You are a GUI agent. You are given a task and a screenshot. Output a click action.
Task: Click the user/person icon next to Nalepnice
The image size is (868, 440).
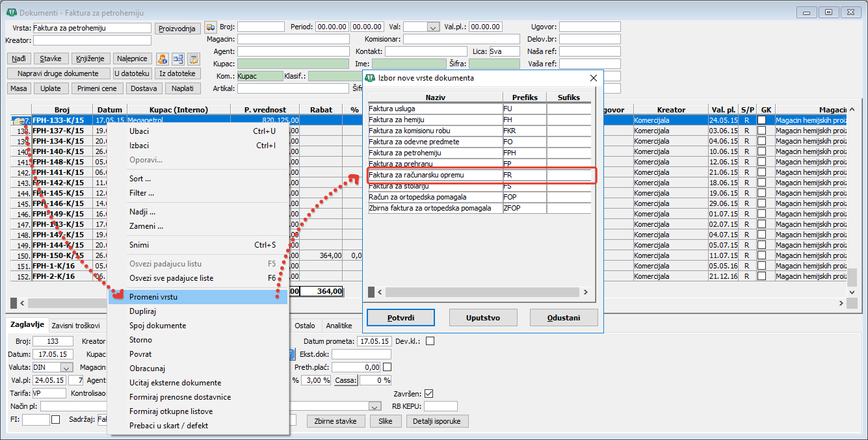[163, 59]
